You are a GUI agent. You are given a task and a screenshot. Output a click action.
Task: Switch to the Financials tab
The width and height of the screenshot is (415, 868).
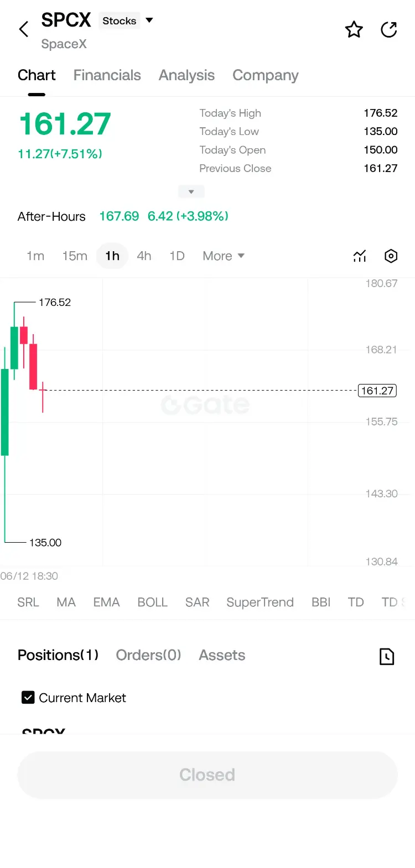click(x=107, y=75)
